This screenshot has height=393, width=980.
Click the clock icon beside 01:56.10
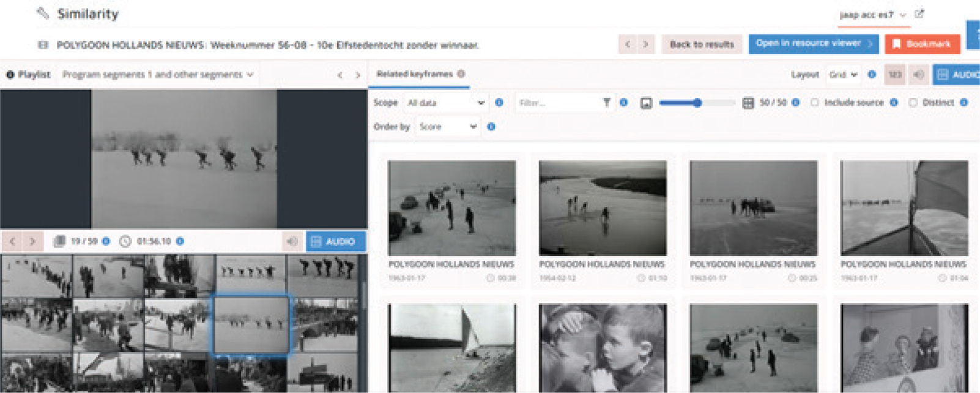[125, 241]
